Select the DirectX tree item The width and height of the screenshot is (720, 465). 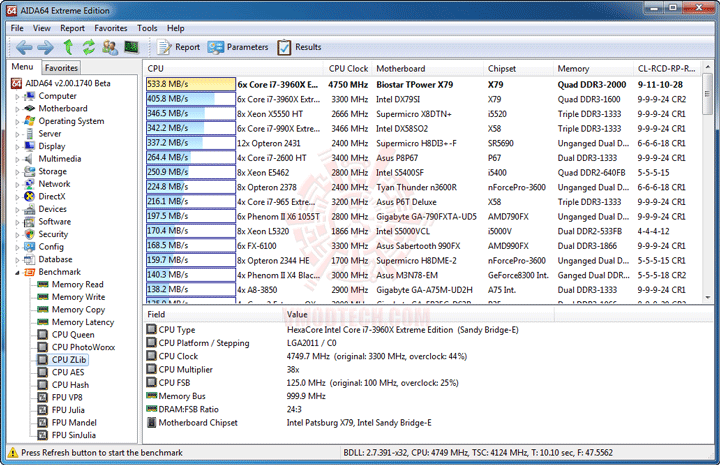click(x=45, y=196)
